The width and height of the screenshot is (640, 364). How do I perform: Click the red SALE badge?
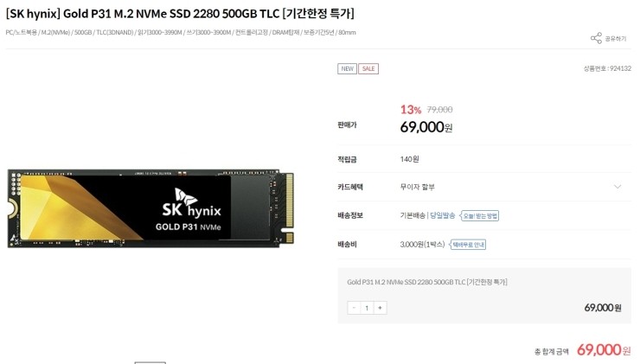tap(368, 68)
